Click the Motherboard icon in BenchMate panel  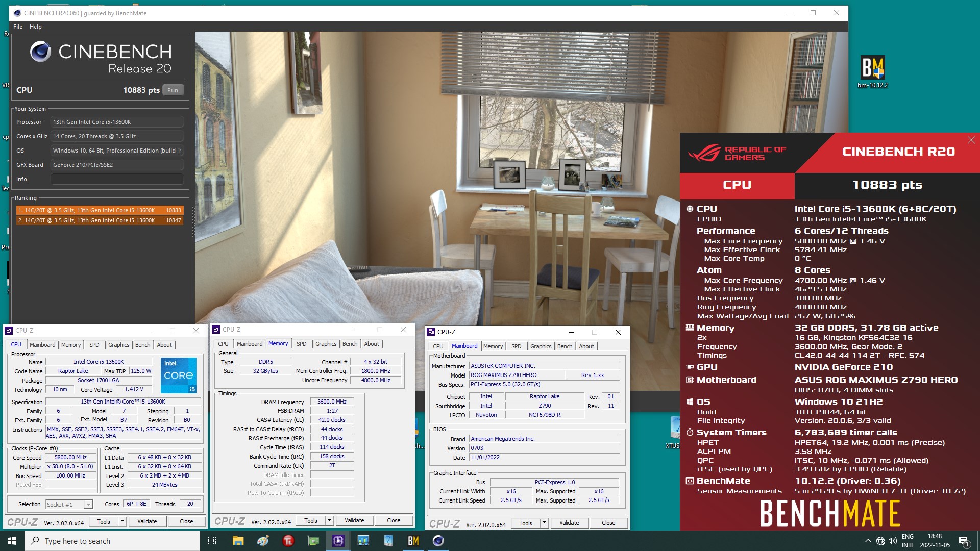pyautogui.click(x=690, y=380)
